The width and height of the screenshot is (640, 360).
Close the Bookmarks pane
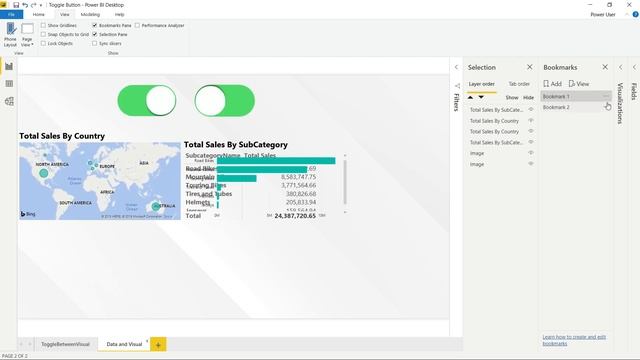click(x=605, y=67)
